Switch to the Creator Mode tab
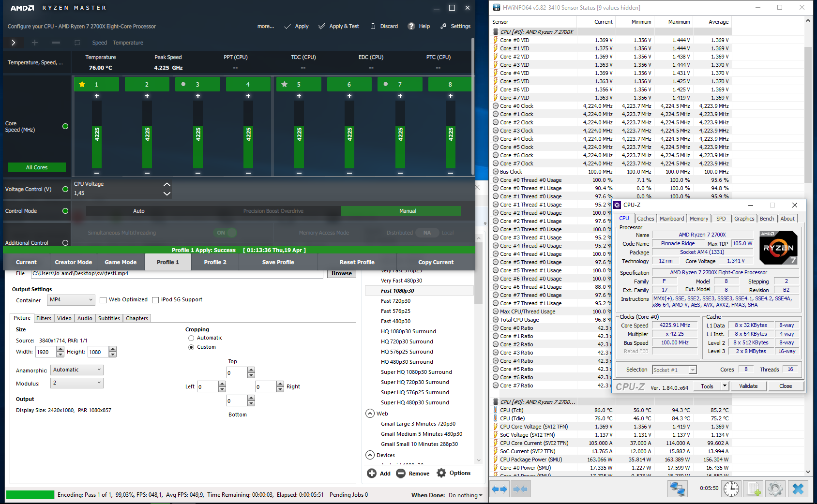Viewport: 817px width, 504px height. click(74, 262)
